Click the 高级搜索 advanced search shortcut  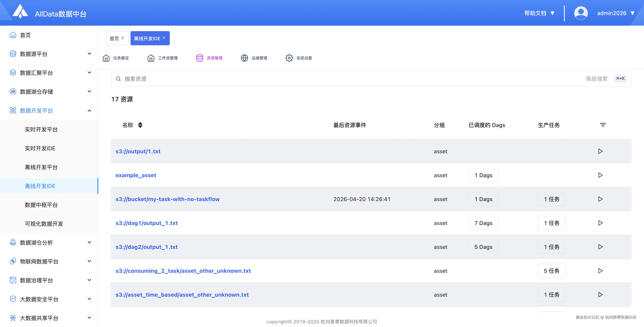tap(597, 79)
